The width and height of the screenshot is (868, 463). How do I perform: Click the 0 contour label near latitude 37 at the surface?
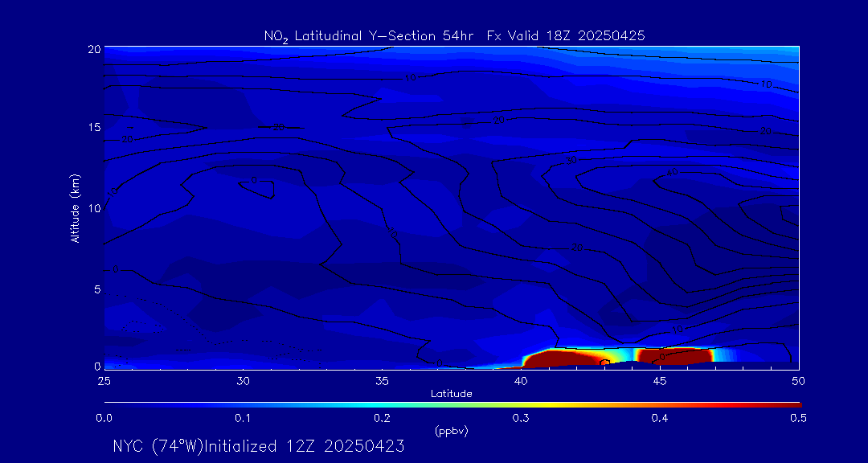440,363
